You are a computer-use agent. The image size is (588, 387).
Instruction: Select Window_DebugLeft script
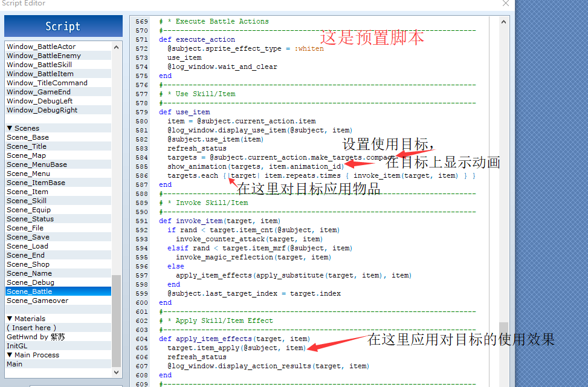point(59,101)
